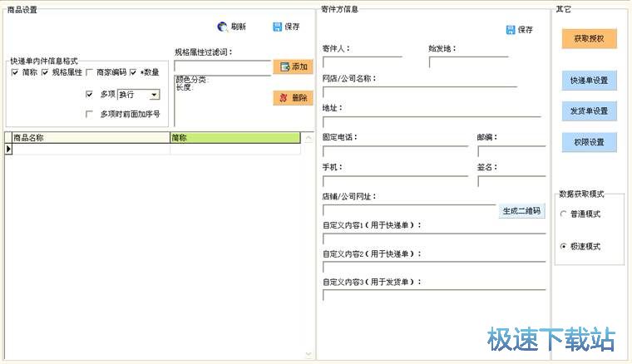Viewport: 632px width, 364px height.
Task: Select 普通模式 radio button
Action: tap(565, 214)
